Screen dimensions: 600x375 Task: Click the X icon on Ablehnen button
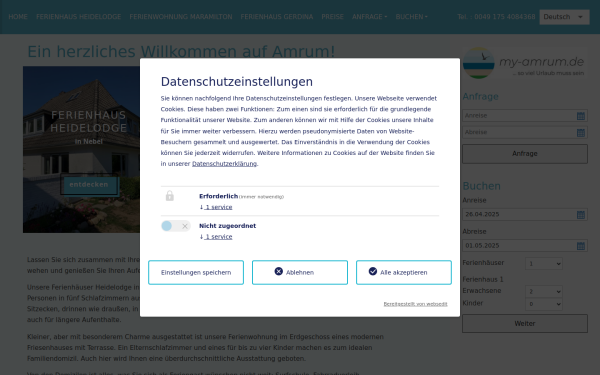click(279, 271)
